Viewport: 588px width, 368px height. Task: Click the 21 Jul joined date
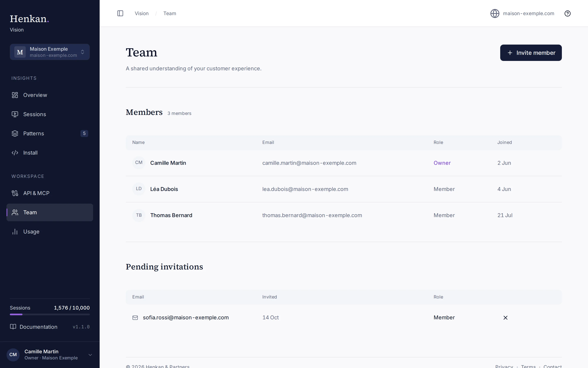pyautogui.click(x=505, y=215)
